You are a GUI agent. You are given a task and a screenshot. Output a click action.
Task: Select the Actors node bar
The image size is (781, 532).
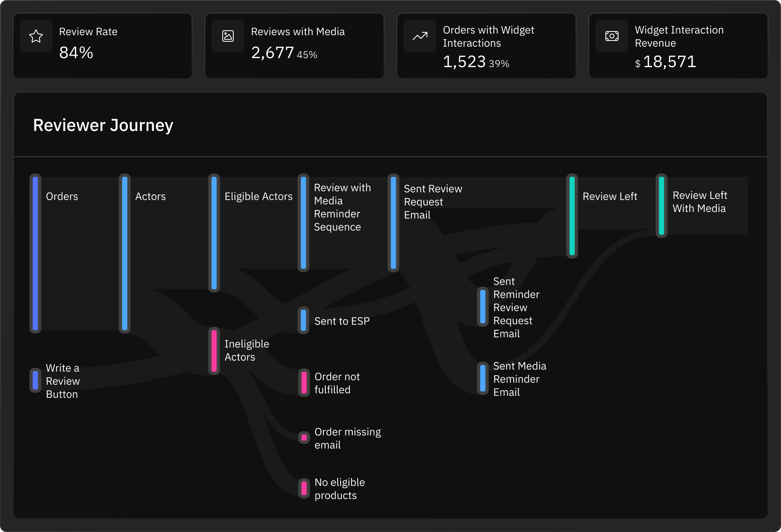[x=125, y=253]
